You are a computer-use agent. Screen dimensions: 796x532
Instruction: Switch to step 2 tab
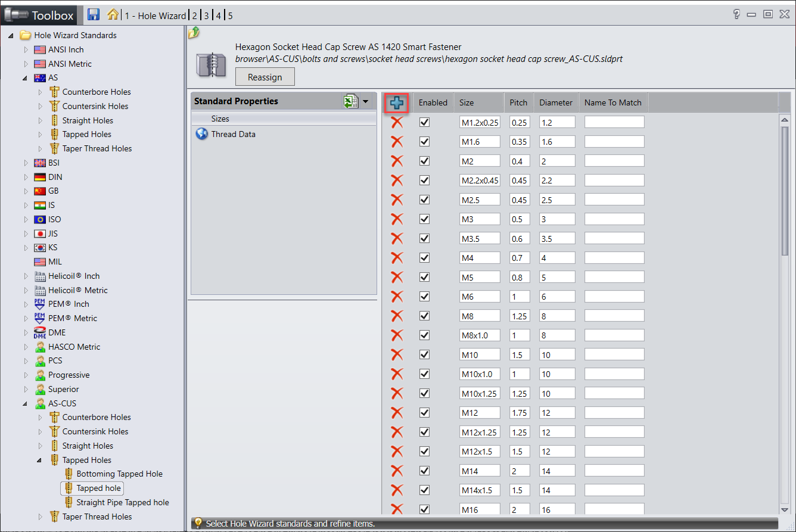(x=194, y=15)
